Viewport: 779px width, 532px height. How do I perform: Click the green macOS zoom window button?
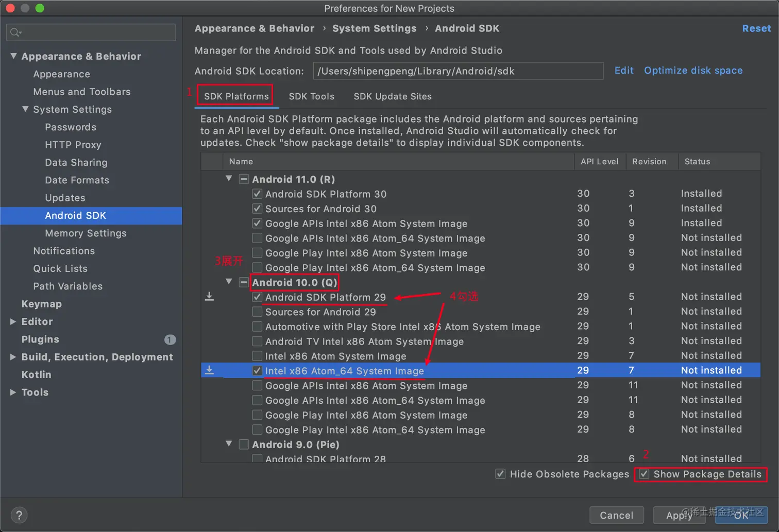(40, 8)
